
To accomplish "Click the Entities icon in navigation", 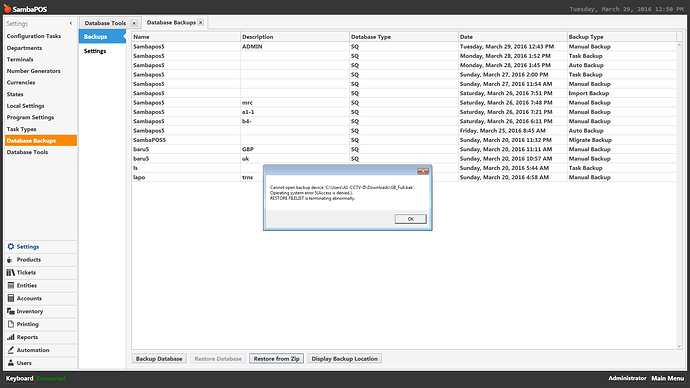I will pyautogui.click(x=11, y=286).
